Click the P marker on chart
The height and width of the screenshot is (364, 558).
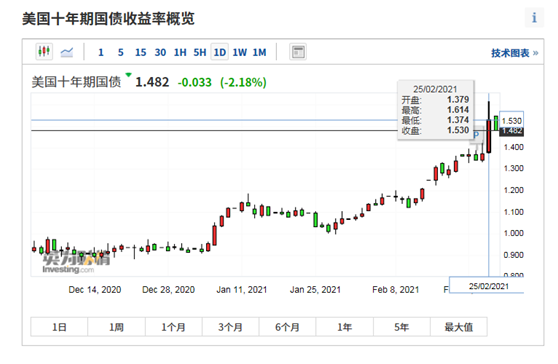(476, 135)
